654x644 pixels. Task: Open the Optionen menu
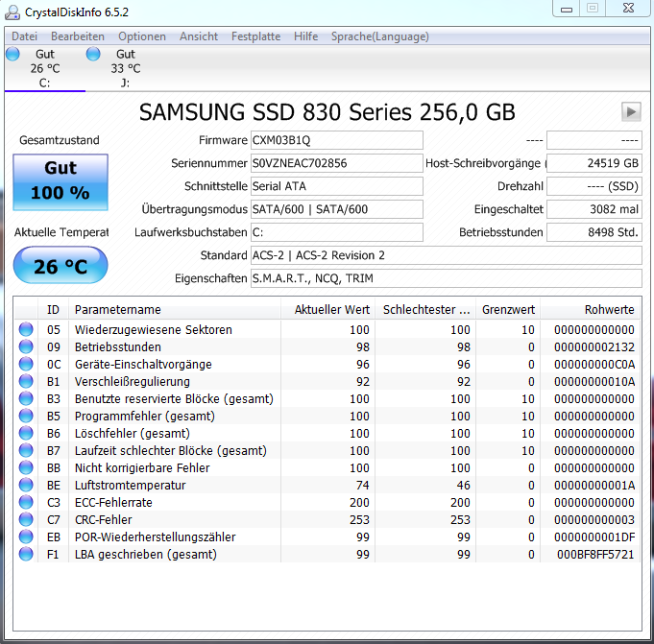[x=142, y=36]
